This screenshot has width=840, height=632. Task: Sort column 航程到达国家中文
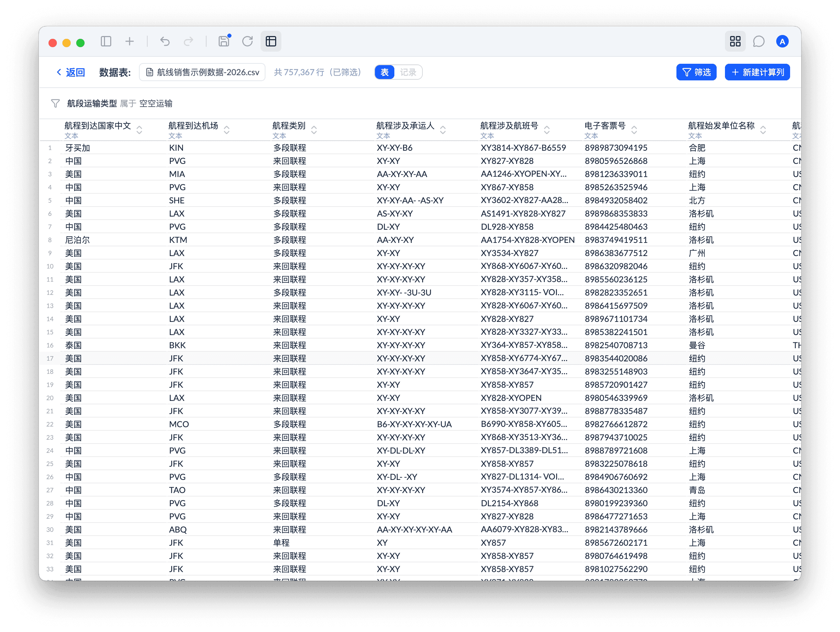tap(139, 130)
